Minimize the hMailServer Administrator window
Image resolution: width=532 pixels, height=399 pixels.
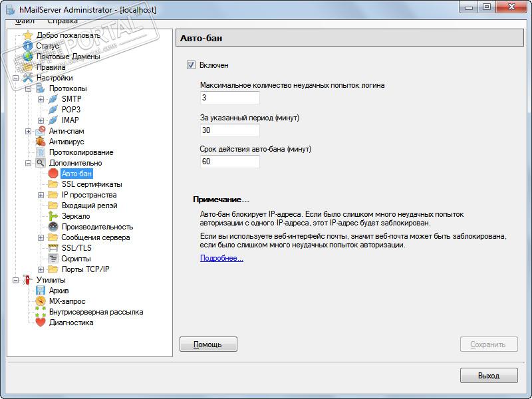469,7
